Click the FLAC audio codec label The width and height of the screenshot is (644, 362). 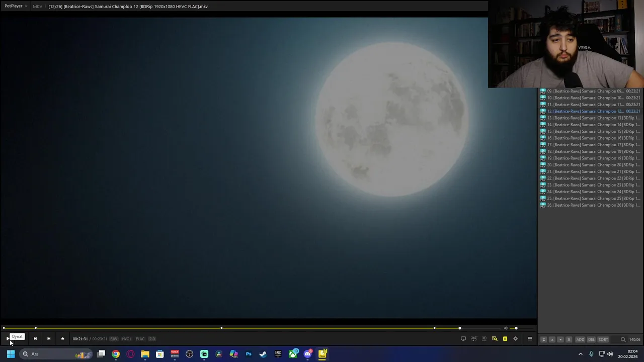(x=140, y=339)
